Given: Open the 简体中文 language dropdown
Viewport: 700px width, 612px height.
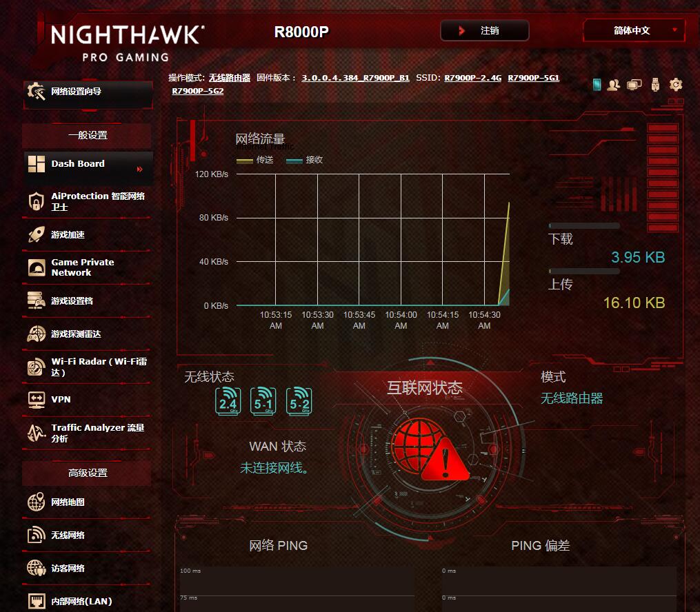Looking at the screenshot, I should 634,30.
